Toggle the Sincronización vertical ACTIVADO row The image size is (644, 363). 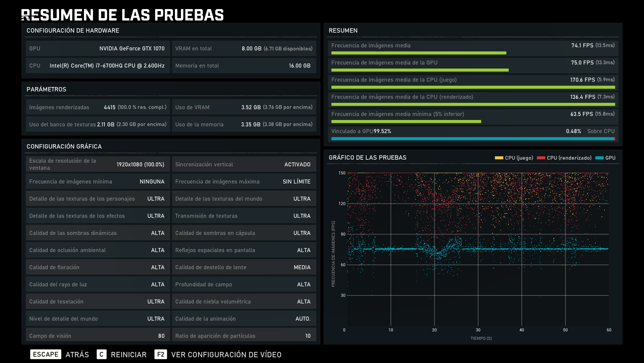244,164
